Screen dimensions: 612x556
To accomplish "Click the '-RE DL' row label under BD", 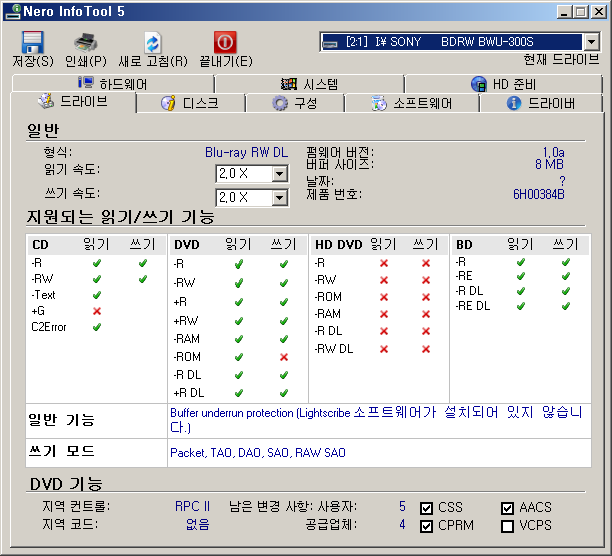I will [x=473, y=306].
